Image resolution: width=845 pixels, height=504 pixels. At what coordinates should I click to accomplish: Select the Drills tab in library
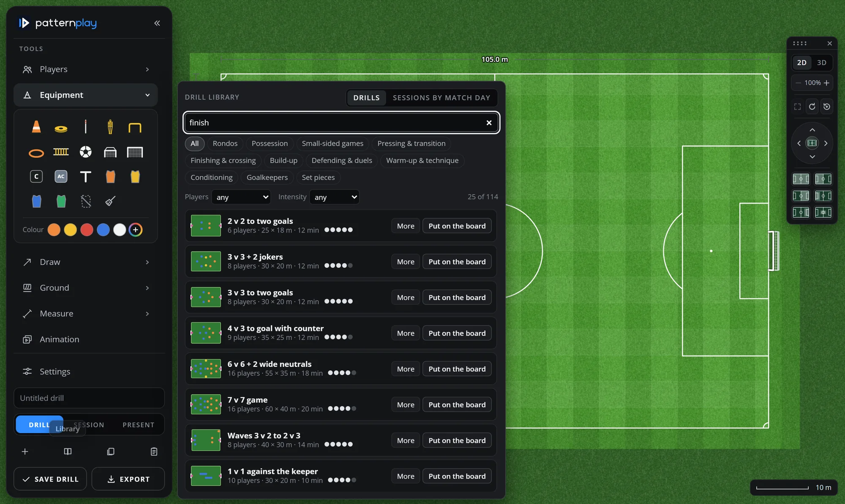coord(366,98)
